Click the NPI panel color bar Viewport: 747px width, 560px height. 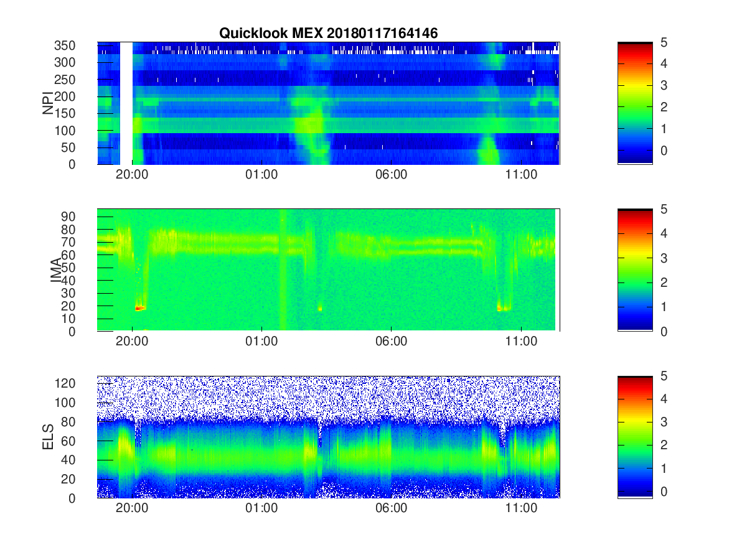click(x=635, y=103)
